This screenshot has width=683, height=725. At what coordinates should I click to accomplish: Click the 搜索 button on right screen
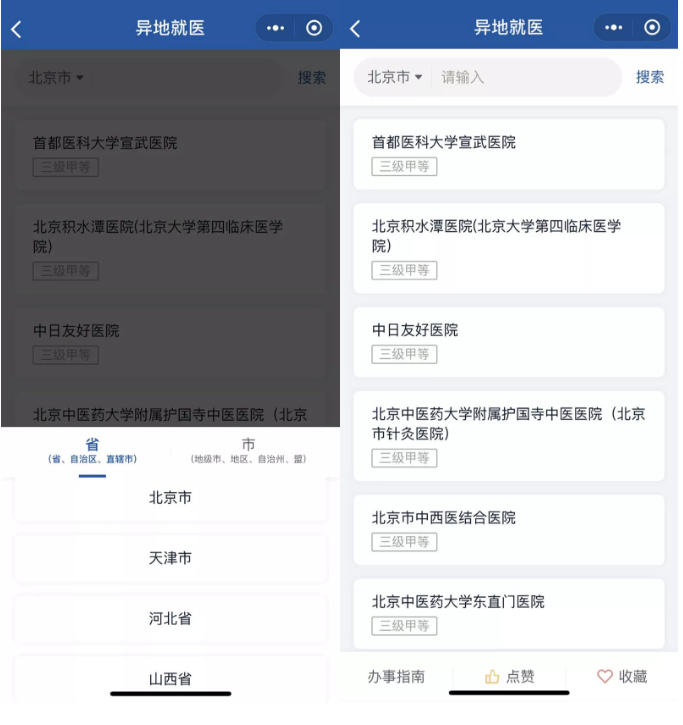click(650, 77)
